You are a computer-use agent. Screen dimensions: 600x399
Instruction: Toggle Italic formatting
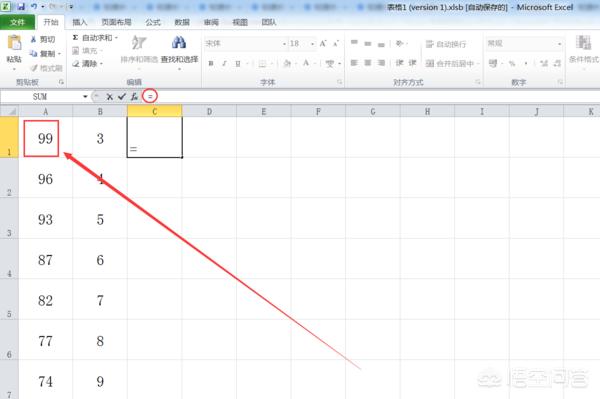(x=224, y=64)
